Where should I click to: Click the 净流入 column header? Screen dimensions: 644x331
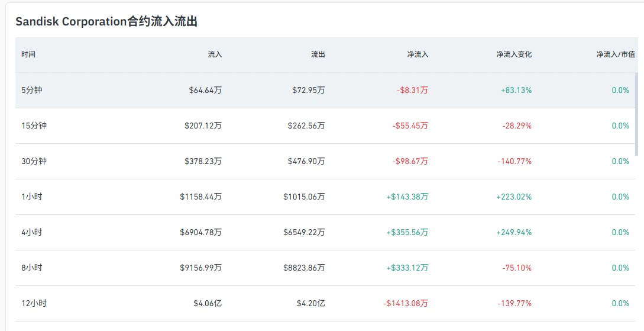pyautogui.click(x=418, y=54)
